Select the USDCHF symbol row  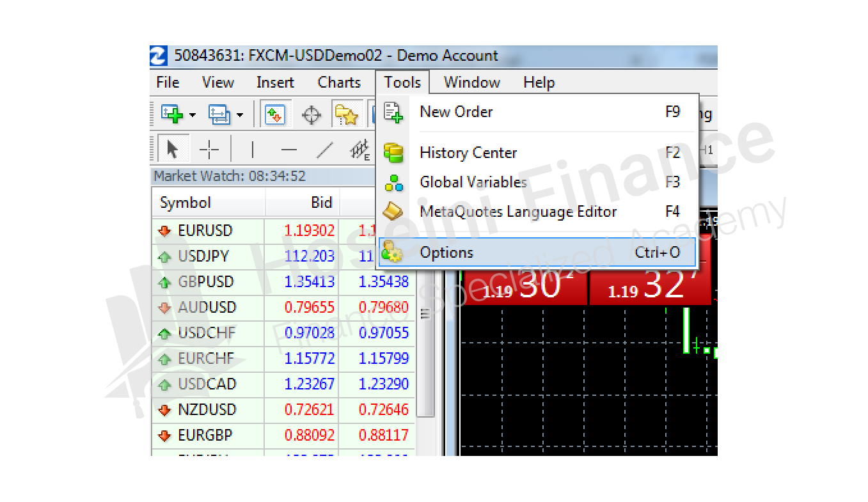[283, 333]
